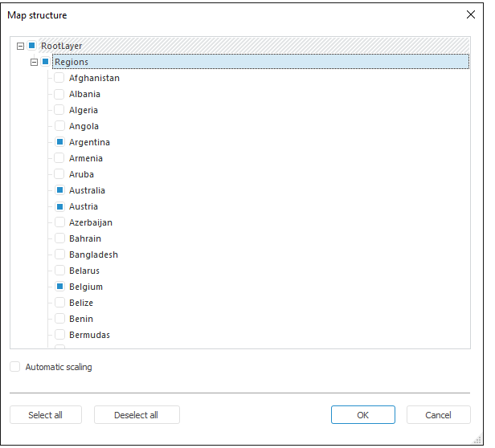495x448 pixels.
Task: Collapse the RootLayer tree node
Action: (x=20, y=47)
